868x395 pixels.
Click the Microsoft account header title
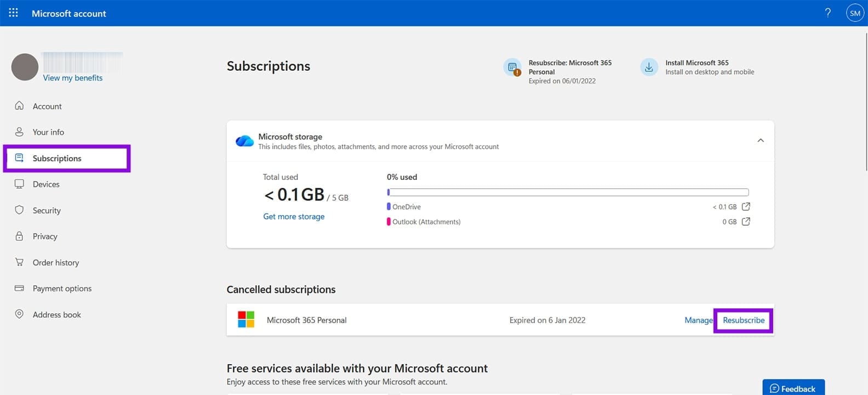pyautogui.click(x=69, y=13)
